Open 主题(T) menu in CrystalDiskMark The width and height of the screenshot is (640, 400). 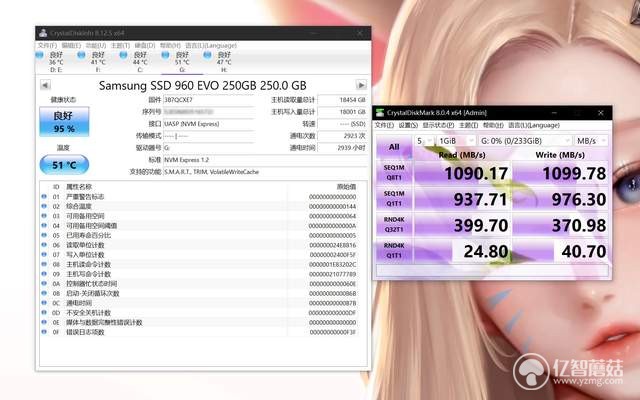pos(469,125)
